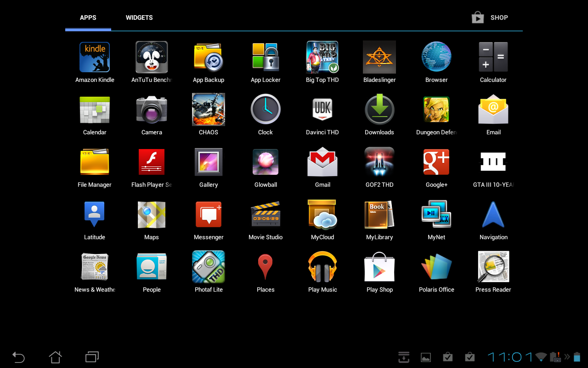Open Flash Player Settings
588x368 pixels.
pyautogui.click(x=152, y=162)
